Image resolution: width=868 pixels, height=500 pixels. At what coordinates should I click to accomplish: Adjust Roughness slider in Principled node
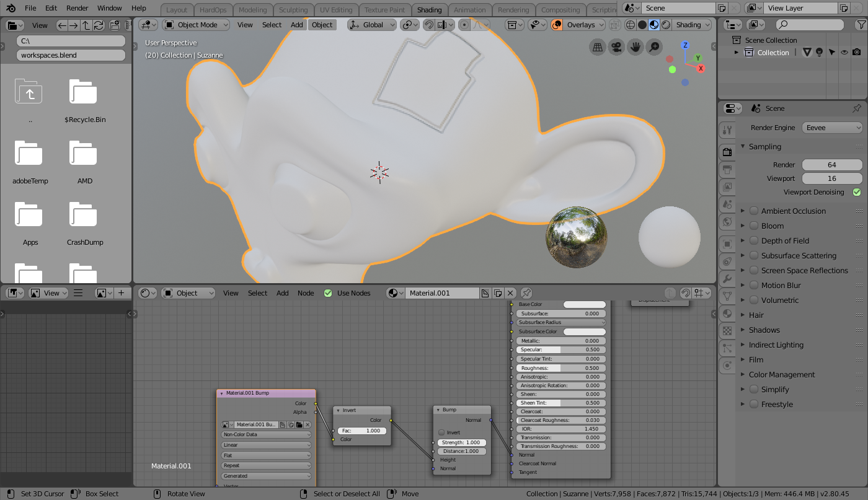click(560, 368)
